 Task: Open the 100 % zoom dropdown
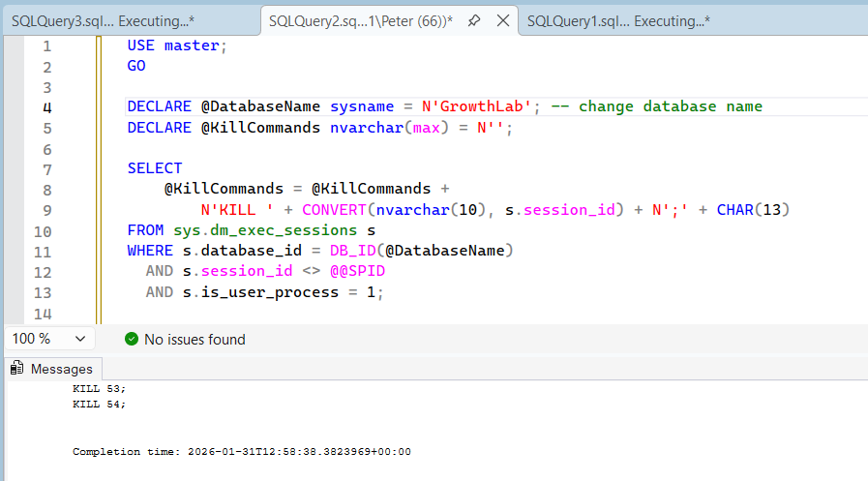pyautogui.click(x=79, y=340)
